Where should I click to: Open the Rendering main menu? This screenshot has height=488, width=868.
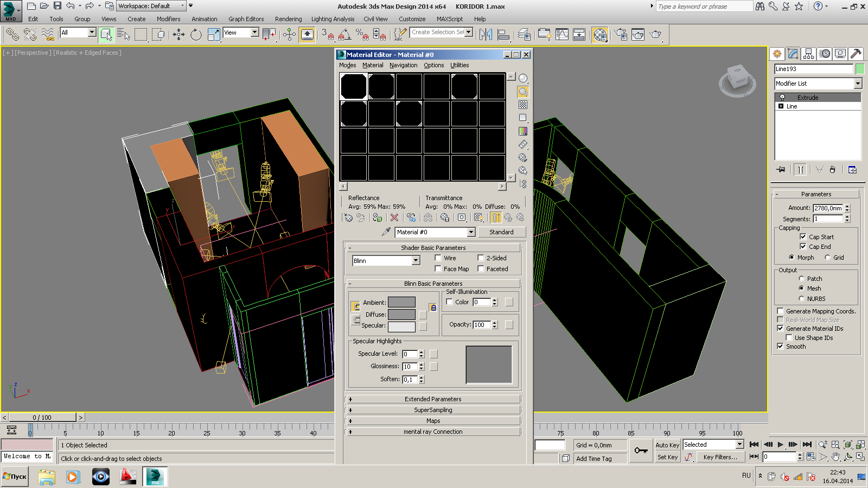[288, 19]
